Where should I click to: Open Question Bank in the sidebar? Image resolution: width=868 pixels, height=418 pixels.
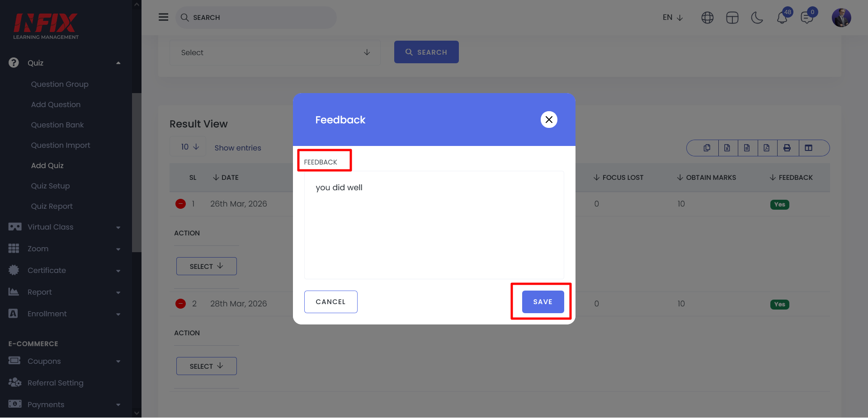point(57,125)
